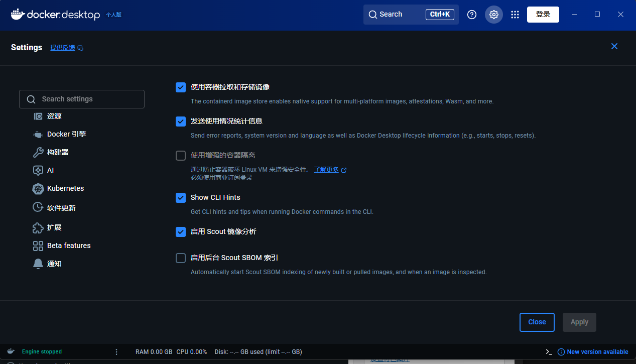Screen dimensions: 636x364
Task: Click the help question mark icon
Action: click(x=472, y=15)
